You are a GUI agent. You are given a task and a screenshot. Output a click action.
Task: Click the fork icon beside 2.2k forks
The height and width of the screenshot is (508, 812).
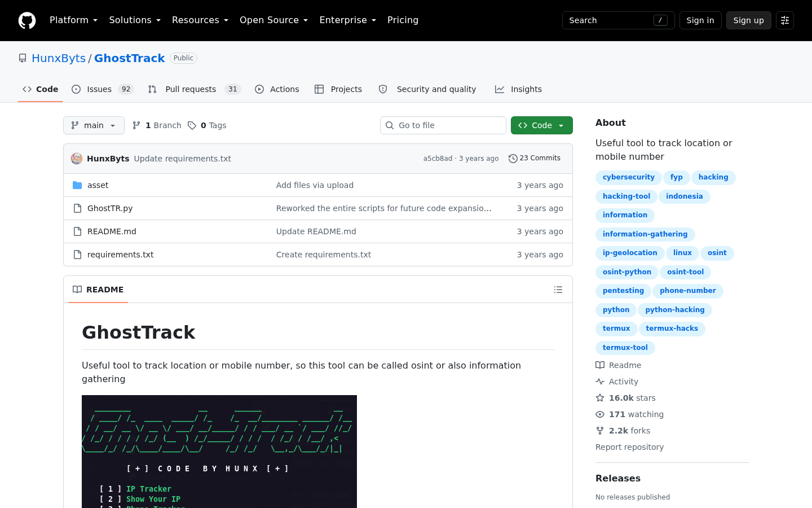pos(600,431)
